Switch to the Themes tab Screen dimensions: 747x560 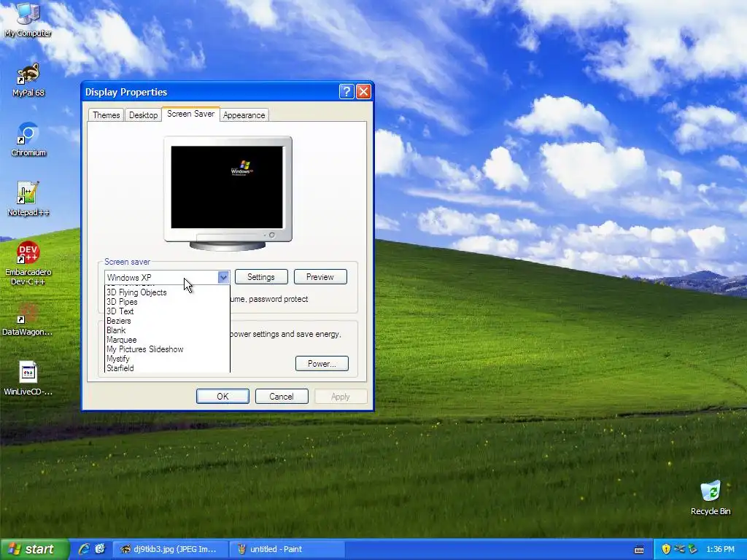pyautogui.click(x=107, y=114)
